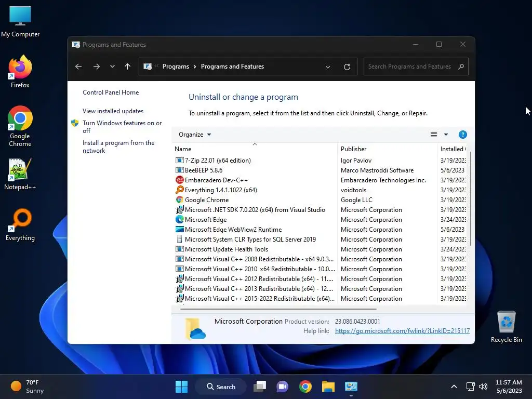This screenshot has height=399, width=532.
Task: Open Install a program from the network
Action: click(x=118, y=147)
